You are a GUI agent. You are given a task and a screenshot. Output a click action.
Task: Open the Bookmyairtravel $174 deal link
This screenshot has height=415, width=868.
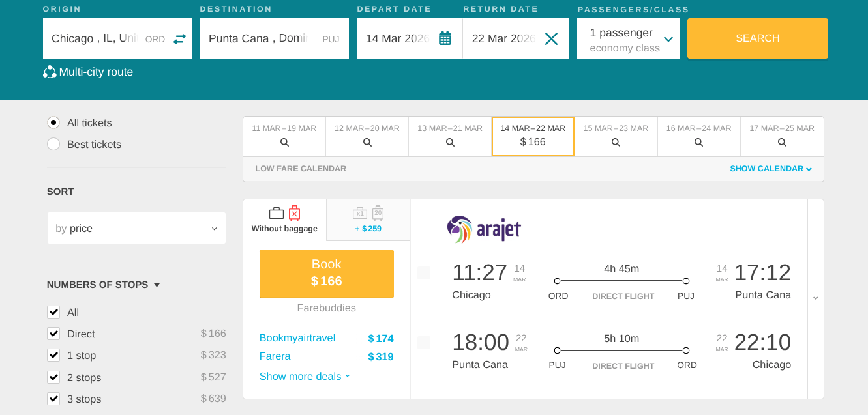[297, 338]
